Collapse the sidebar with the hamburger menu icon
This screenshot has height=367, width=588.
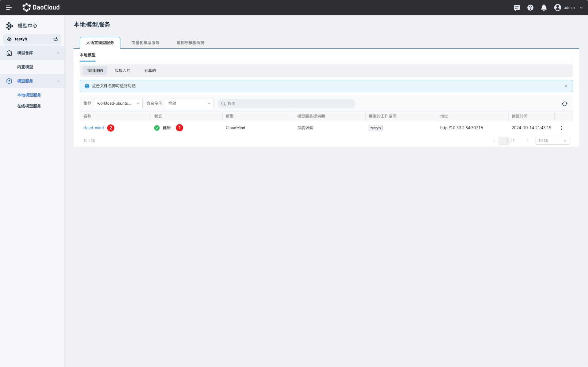click(9, 8)
